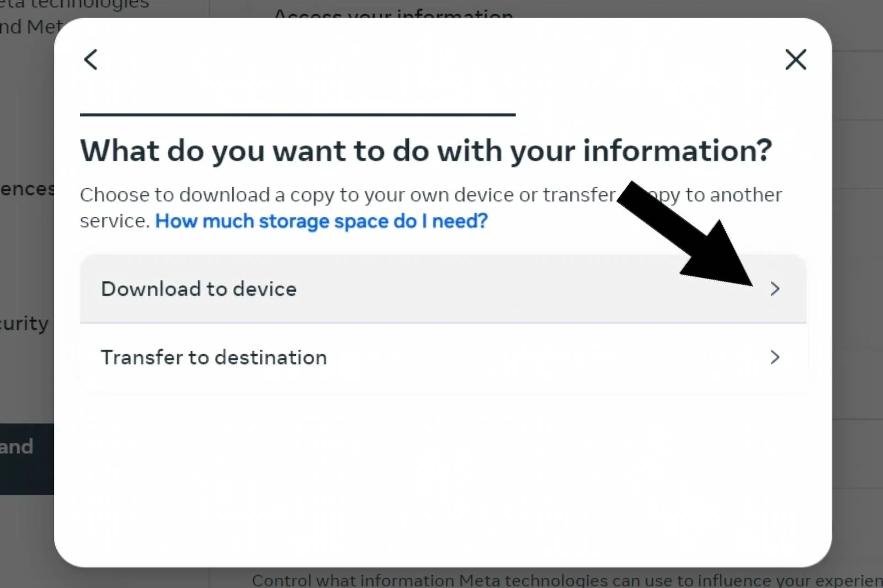
Task: Open the Security section in the sidebar
Action: [x=24, y=324]
